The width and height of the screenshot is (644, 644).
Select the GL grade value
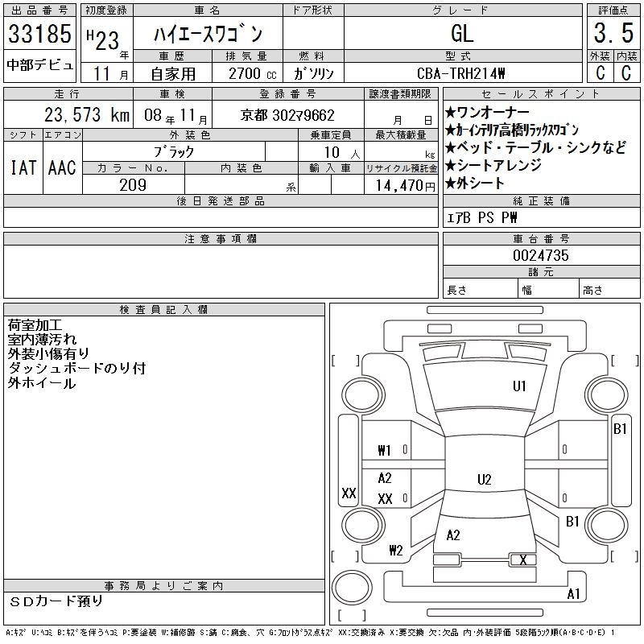pyautogui.click(x=462, y=33)
